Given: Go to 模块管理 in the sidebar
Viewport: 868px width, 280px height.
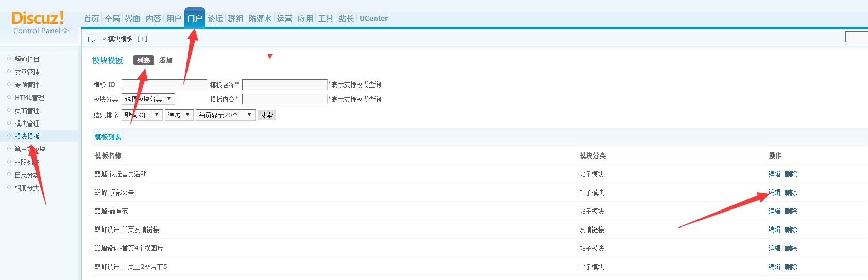Looking at the screenshot, I should (x=27, y=124).
